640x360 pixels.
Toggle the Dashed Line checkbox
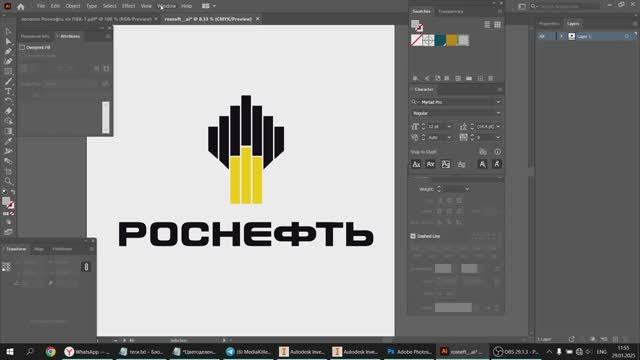pyautogui.click(x=413, y=236)
